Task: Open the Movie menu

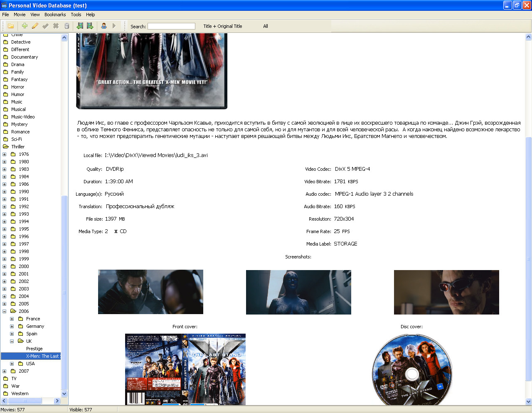Action: click(20, 15)
